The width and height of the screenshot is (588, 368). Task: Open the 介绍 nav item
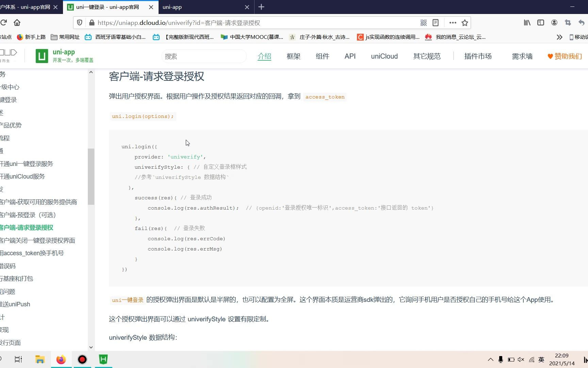(x=264, y=56)
